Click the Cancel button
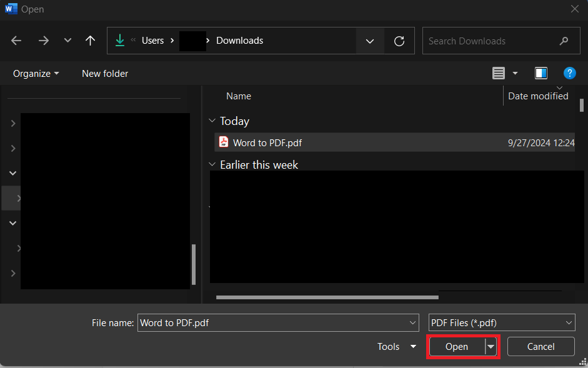 541,346
